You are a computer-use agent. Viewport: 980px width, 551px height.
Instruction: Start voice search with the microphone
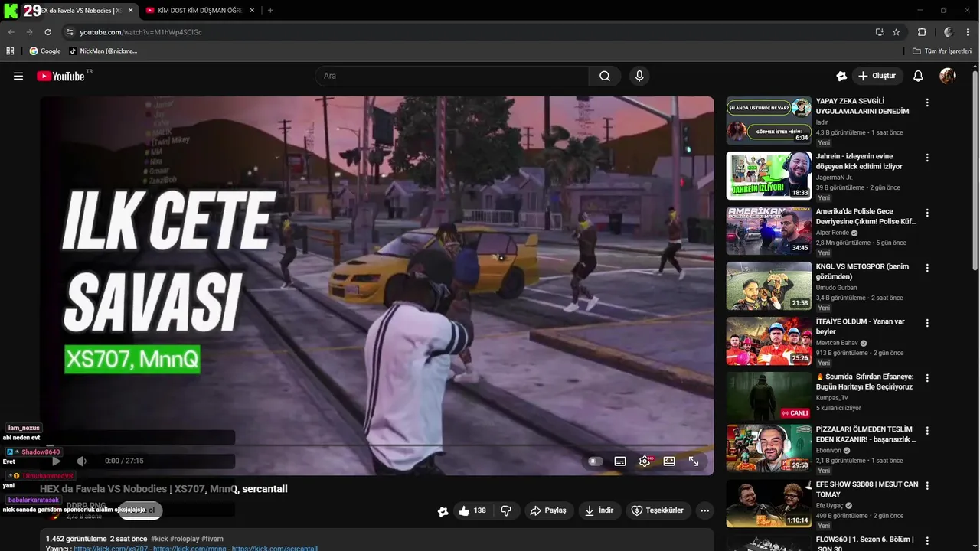coord(639,76)
